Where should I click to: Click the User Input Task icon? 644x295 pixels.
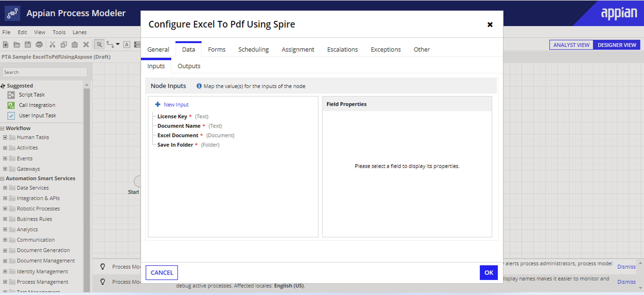(x=11, y=116)
